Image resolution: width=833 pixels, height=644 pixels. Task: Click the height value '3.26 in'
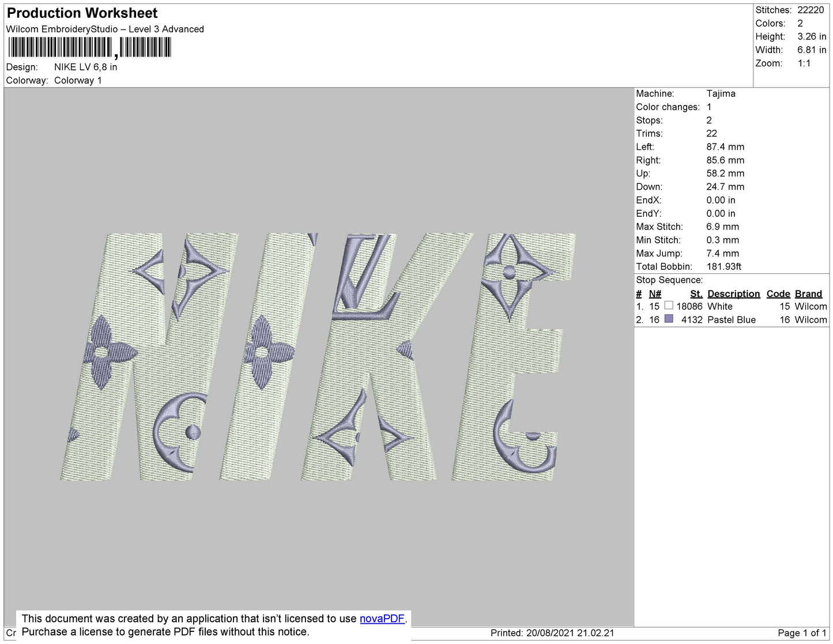click(812, 36)
